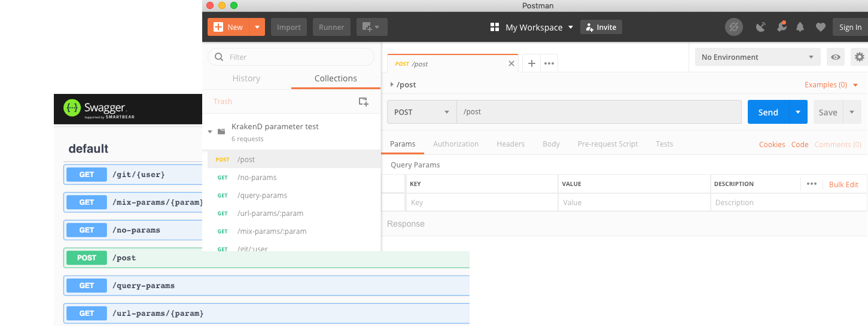The height and width of the screenshot is (326, 868).
Task: Open the Examples (0) dropdown
Action: pos(831,85)
